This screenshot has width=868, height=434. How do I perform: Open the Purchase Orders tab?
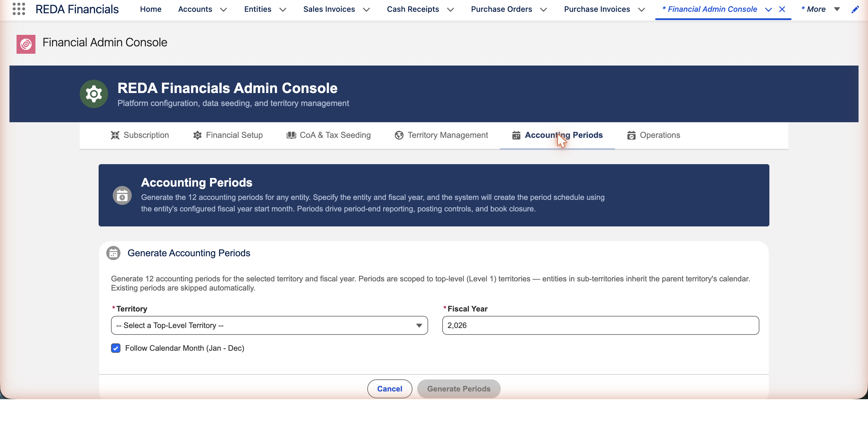click(x=501, y=9)
